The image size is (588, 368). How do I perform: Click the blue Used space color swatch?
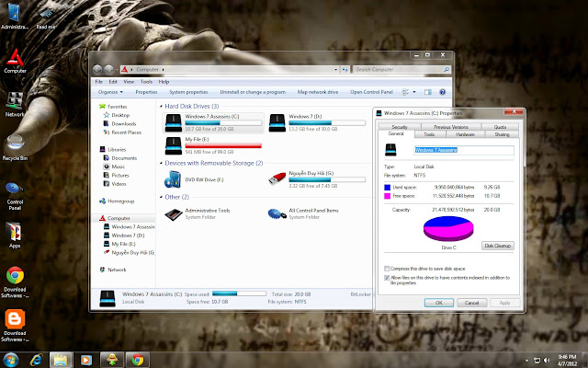click(x=388, y=187)
